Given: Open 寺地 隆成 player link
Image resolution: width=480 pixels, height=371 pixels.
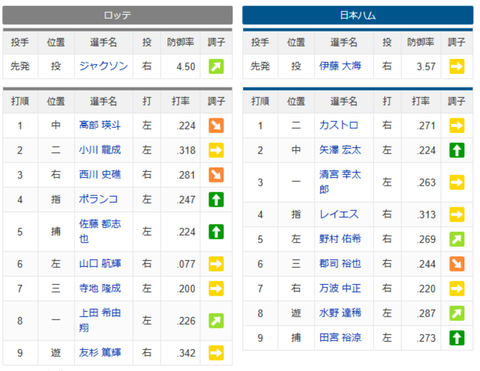Looking at the screenshot, I should click(x=100, y=288).
